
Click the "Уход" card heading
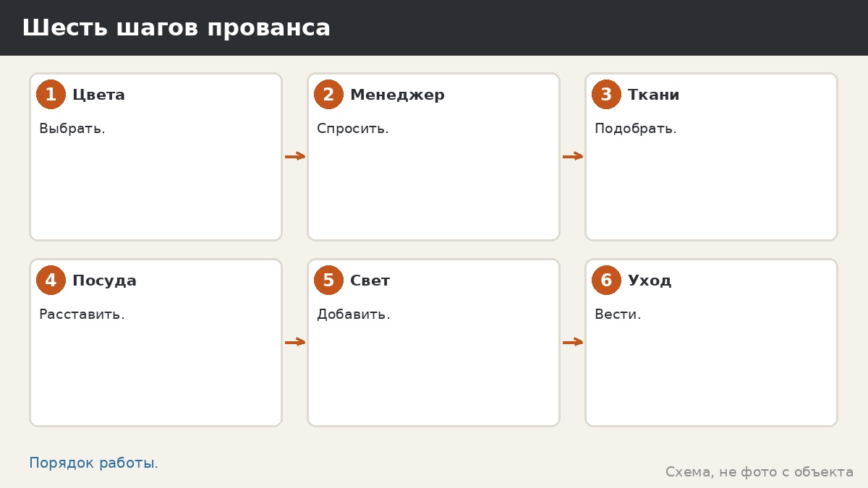pos(650,281)
